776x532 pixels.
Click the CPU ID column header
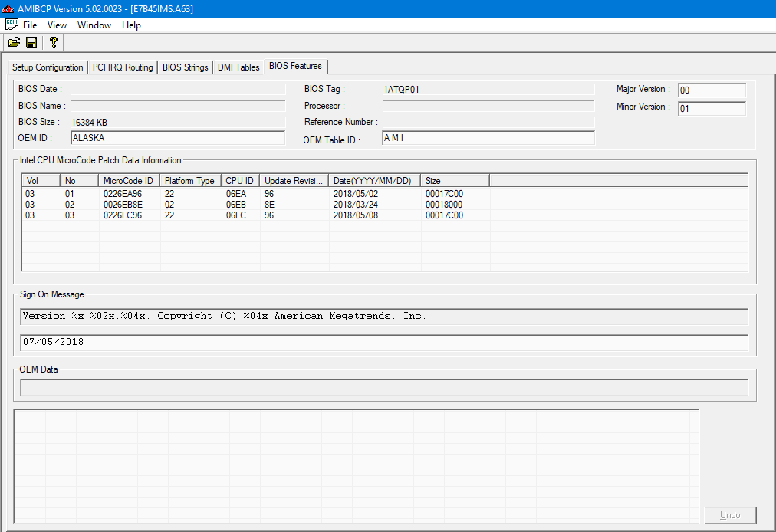click(240, 181)
